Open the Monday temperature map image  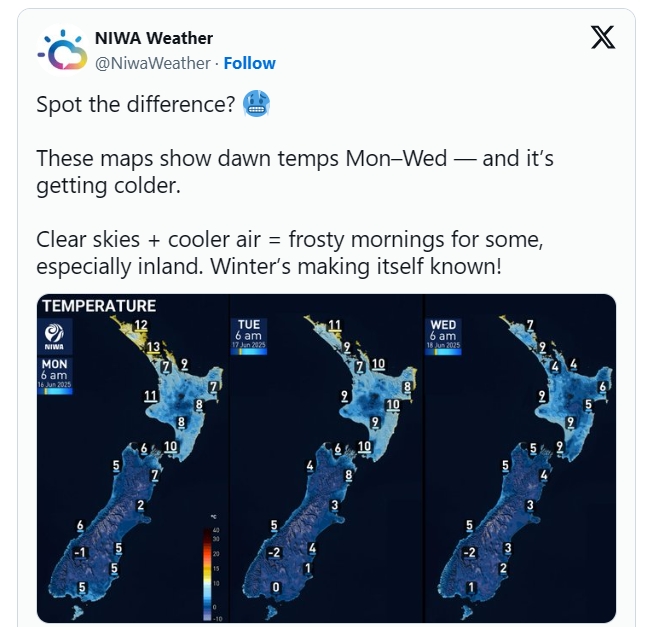[133, 458]
